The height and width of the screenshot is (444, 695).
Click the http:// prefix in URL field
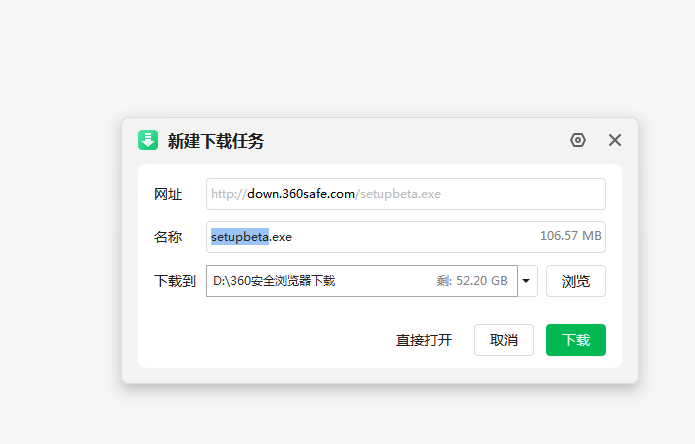point(229,194)
